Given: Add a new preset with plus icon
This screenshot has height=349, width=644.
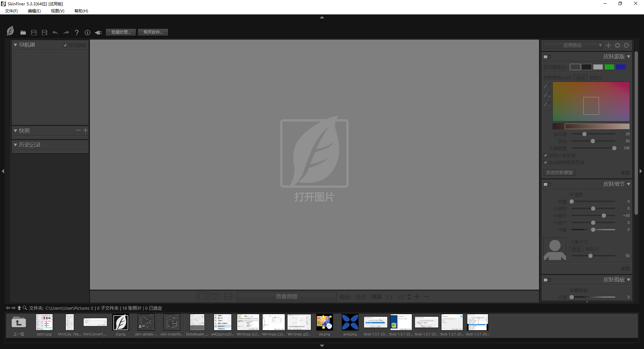Looking at the screenshot, I should click(x=608, y=45).
